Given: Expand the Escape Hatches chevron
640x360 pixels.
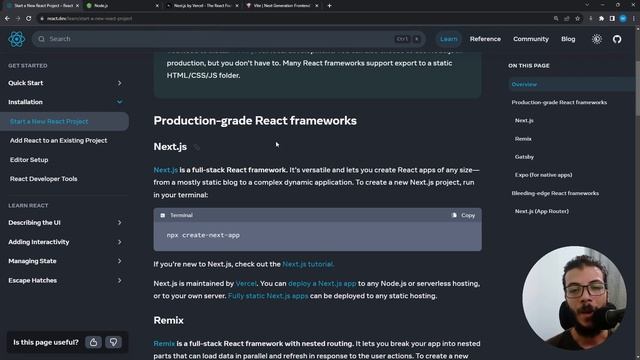Looking at the screenshot, I should tap(120, 280).
